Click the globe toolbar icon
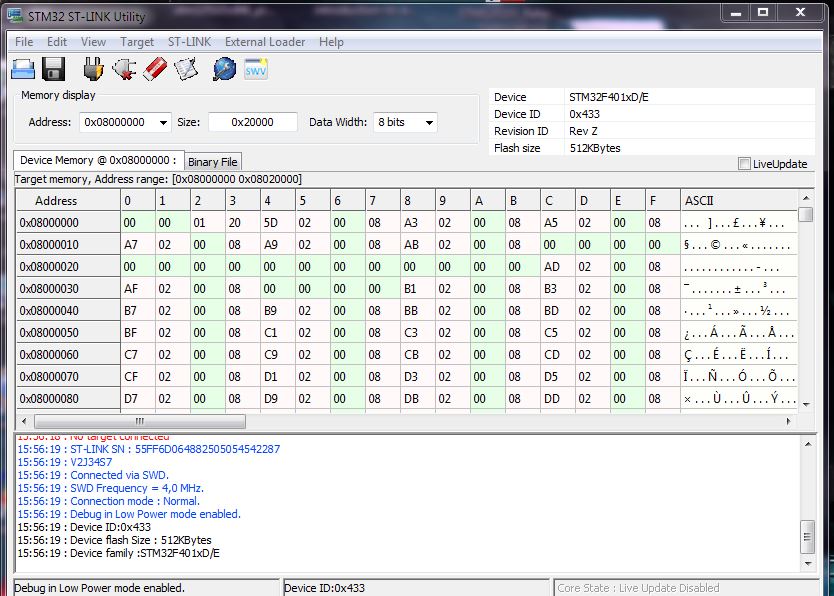The image size is (834, 596). 224,69
